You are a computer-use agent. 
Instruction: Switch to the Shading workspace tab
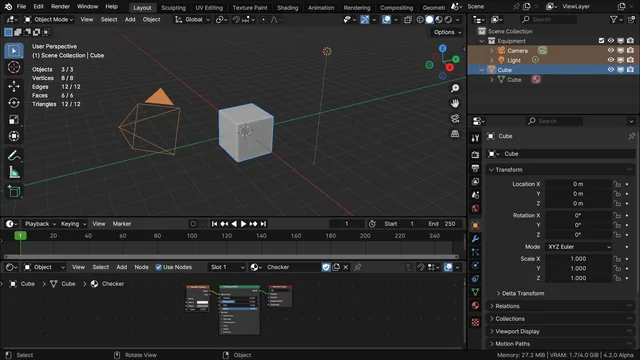[287, 7]
